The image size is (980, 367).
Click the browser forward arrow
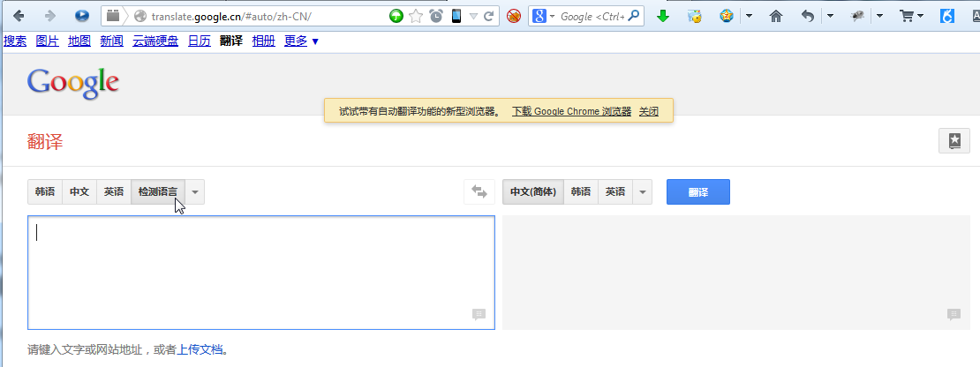pyautogui.click(x=50, y=16)
